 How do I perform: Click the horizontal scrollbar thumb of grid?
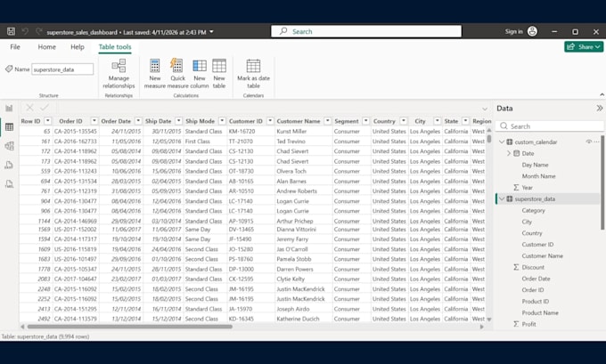(129, 327)
